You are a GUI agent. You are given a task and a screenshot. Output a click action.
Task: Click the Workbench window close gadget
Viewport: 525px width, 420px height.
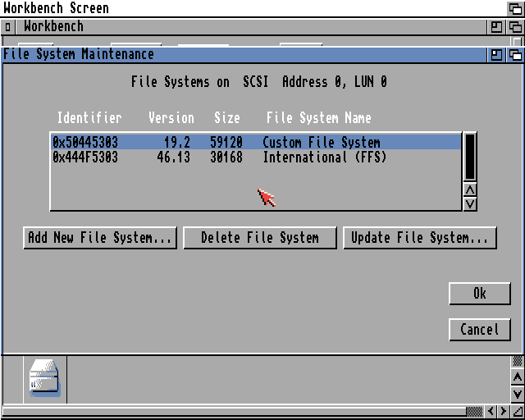click(8, 27)
